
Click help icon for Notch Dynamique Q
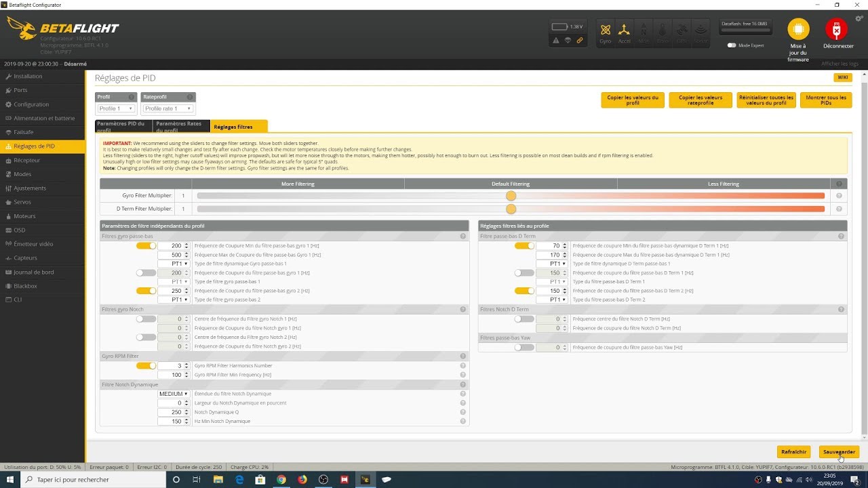[463, 412]
